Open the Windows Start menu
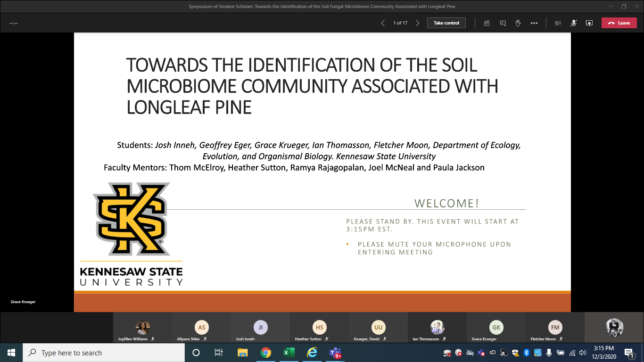644x362 pixels. pos(11,353)
